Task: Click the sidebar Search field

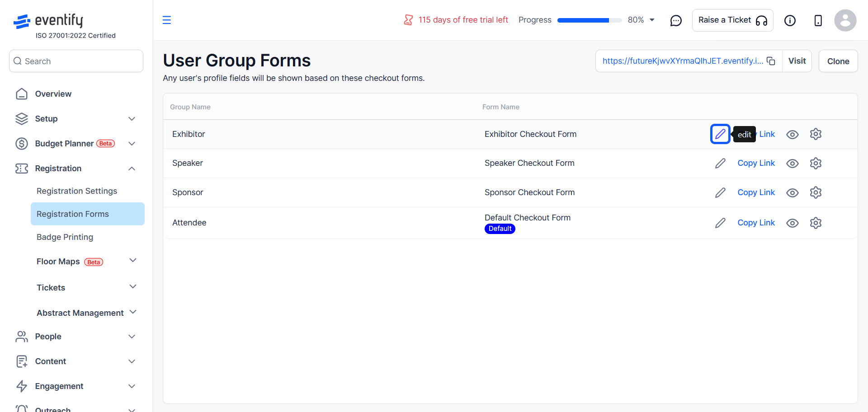Action: [x=76, y=61]
